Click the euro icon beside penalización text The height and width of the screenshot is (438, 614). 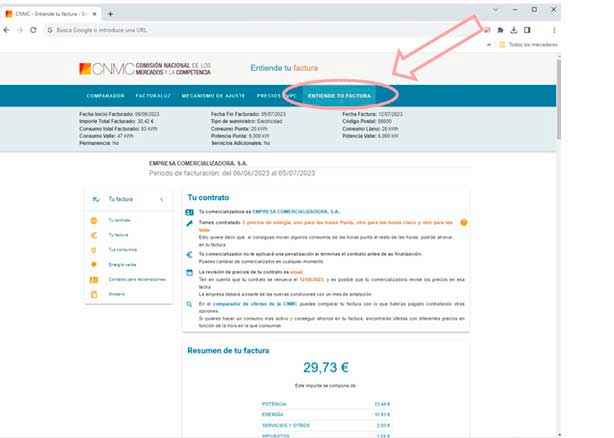coord(190,255)
